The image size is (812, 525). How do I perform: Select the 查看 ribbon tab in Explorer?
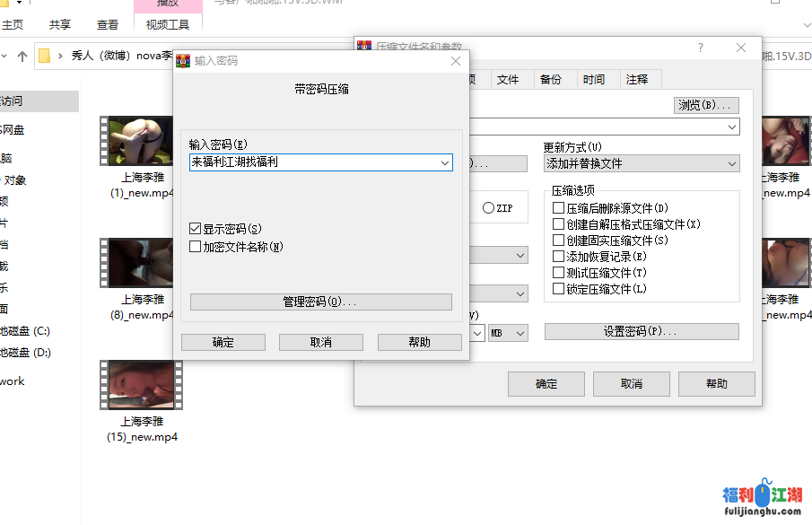[x=108, y=25]
